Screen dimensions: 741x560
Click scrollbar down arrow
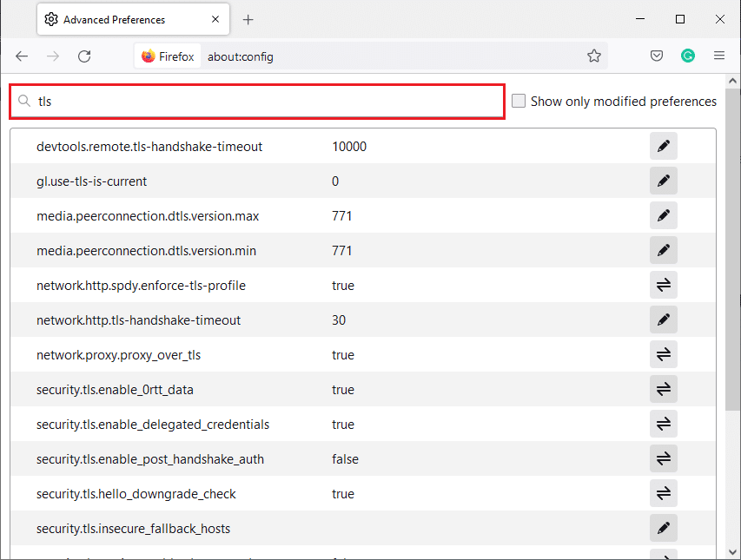732,551
